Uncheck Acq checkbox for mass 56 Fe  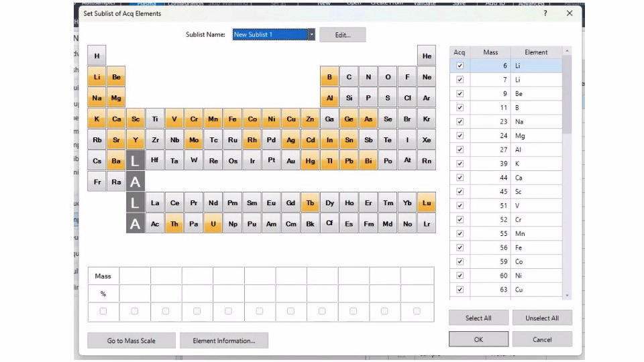coord(460,247)
